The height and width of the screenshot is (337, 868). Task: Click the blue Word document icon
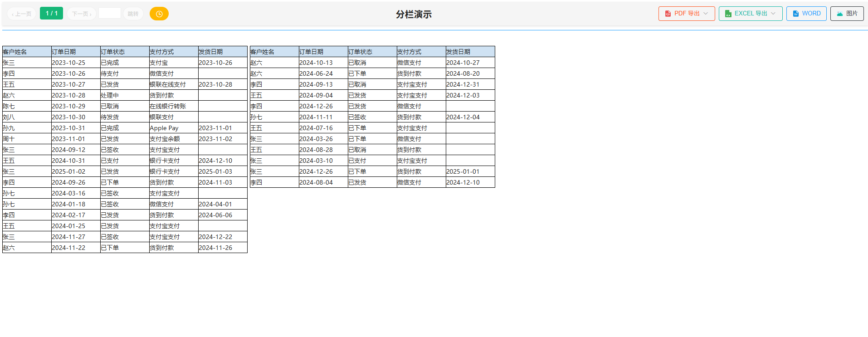point(795,14)
